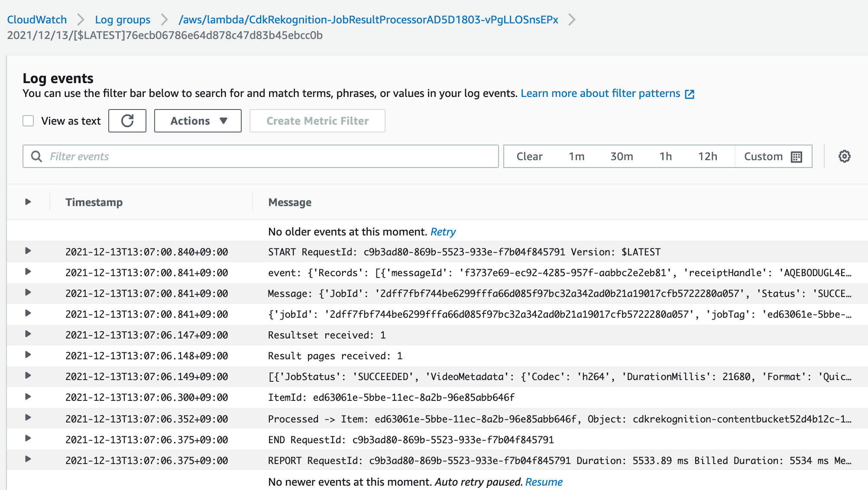
Task: Click the ItemId ed63061e message text
Action: (x=391, y=397)
